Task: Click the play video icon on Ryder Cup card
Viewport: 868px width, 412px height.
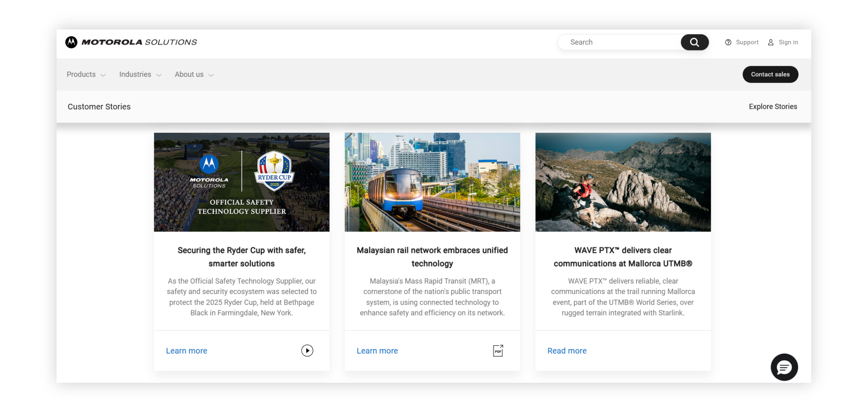Action: point(307,351)
